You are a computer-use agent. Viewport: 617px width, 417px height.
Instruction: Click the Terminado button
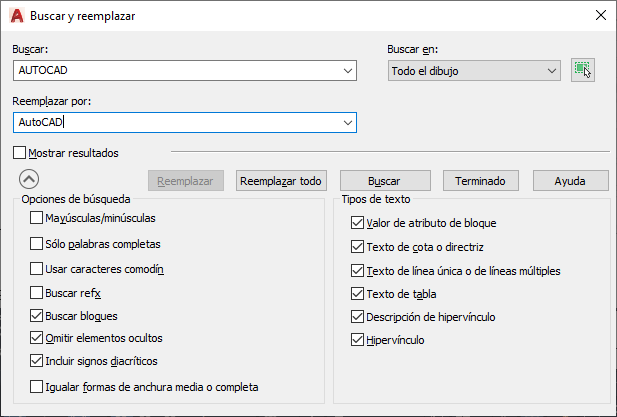[480, 181]
